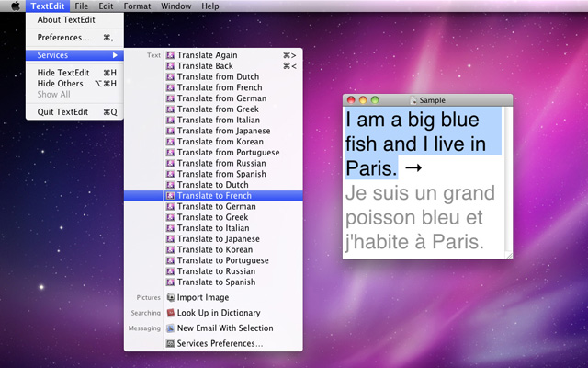Minimize the Sample window
This screenshot has width=588, height=368.
click(363, 100)
